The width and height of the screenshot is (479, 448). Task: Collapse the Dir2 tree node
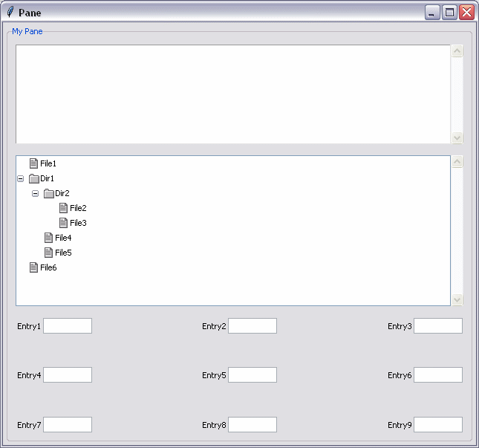click(35, 193)
